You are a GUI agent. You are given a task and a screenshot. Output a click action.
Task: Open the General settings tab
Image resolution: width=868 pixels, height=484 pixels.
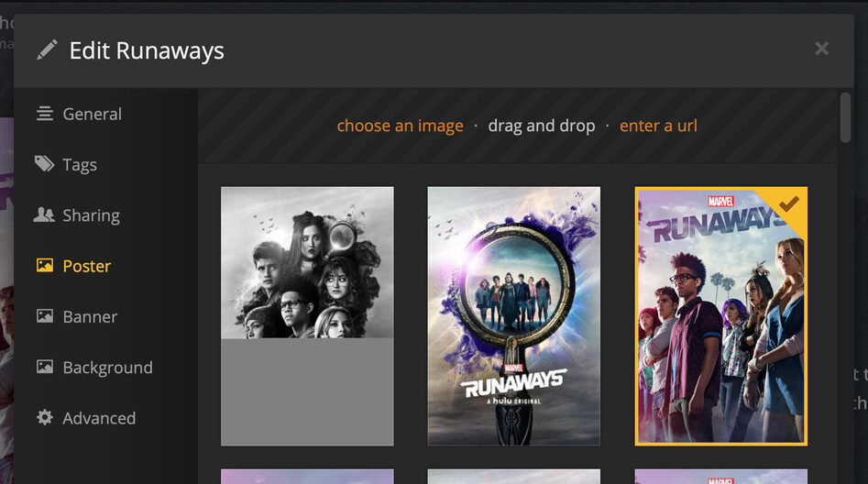pos(92,114)
